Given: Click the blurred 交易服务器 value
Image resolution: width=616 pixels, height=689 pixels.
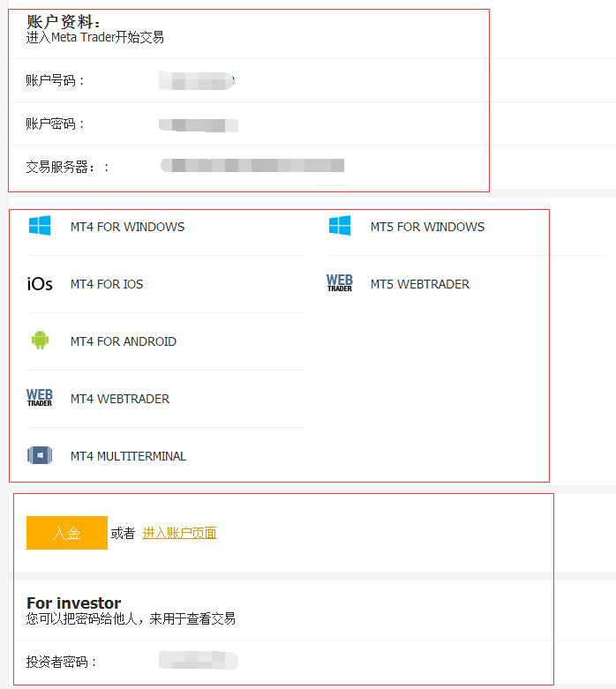Looking at the screenshot, I should (x=252, y=166).
